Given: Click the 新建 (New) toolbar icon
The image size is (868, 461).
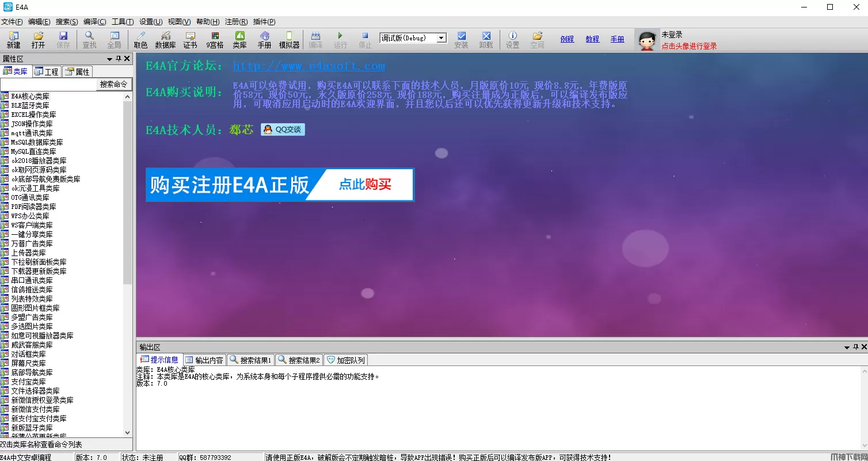Looking at the screenshot, I should tap(13, 40).
